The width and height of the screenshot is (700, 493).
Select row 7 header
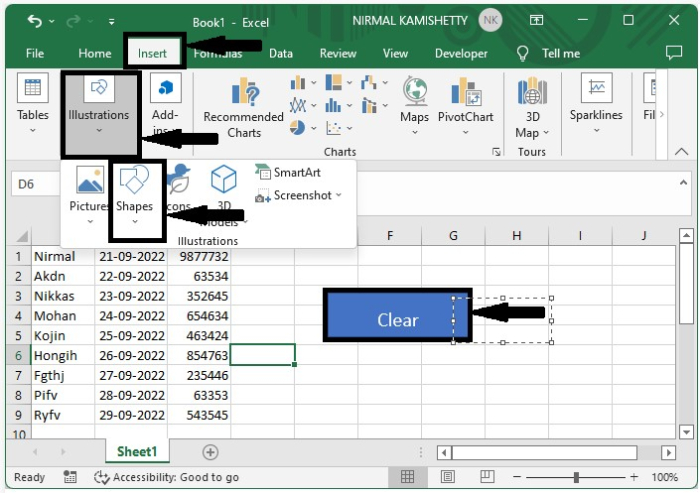(18, 375)
